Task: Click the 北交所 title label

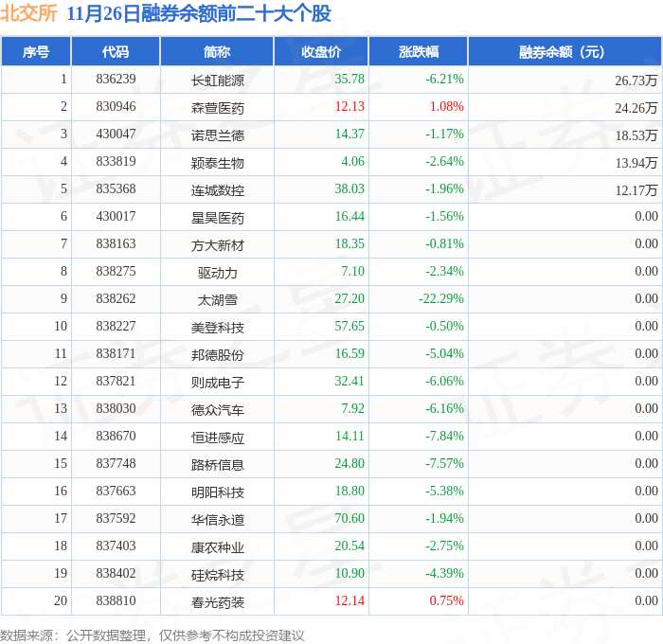Action: point(28,12)
